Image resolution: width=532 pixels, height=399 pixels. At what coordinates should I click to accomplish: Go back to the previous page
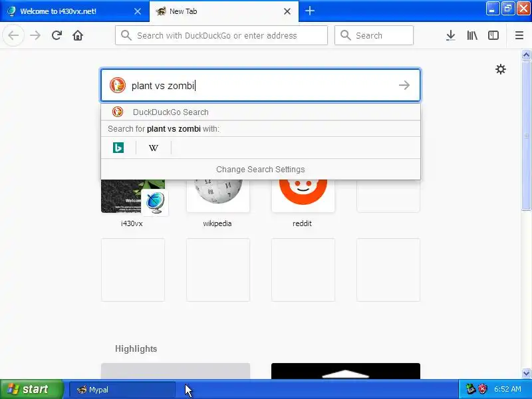[x=13, y=35]
